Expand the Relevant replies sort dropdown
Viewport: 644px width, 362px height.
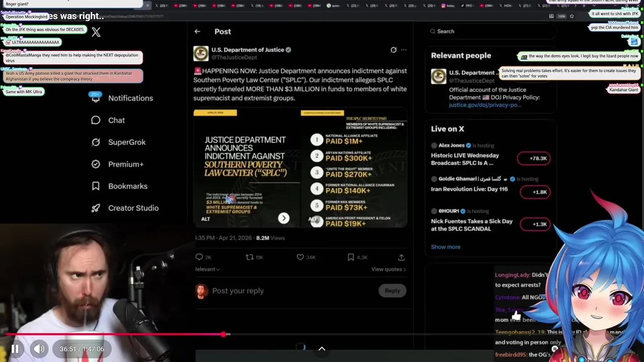pos(207,269)
